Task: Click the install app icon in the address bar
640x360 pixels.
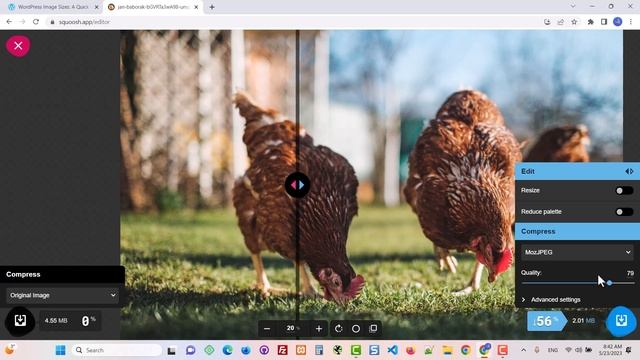Action: pyautogui.click(x=547, y=22)
